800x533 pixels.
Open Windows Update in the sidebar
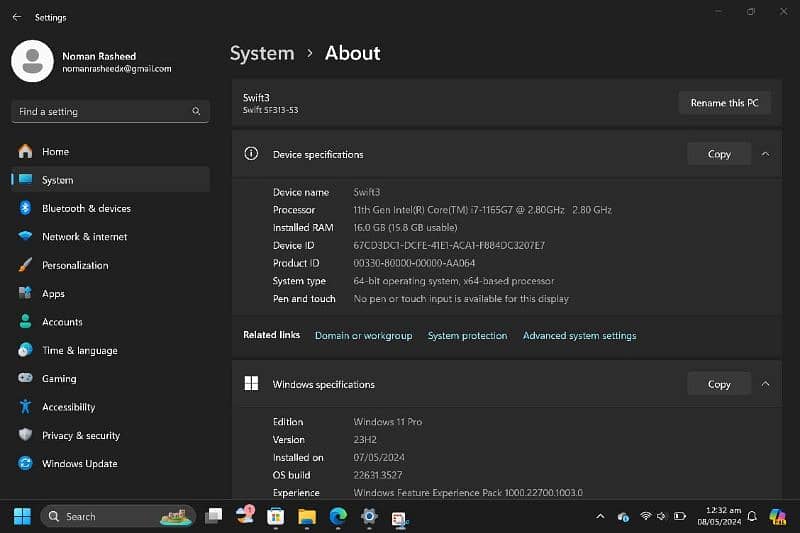coord(79,464)
